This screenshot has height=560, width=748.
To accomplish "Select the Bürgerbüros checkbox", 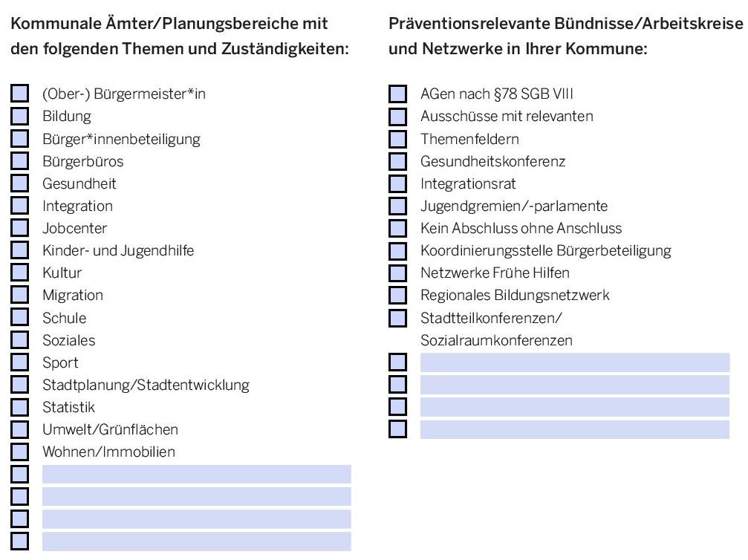I will [x=19, y=160].
